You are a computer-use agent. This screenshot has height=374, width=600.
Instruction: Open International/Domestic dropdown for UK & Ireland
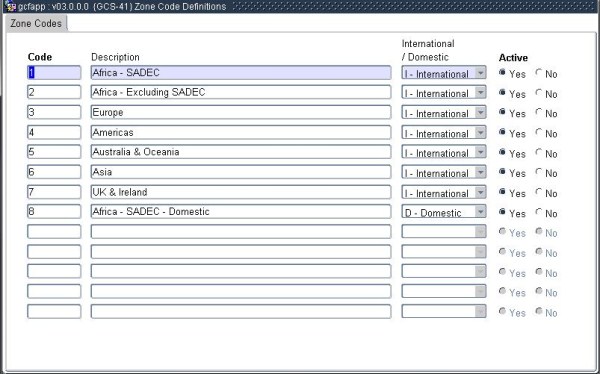coord(444,192)
